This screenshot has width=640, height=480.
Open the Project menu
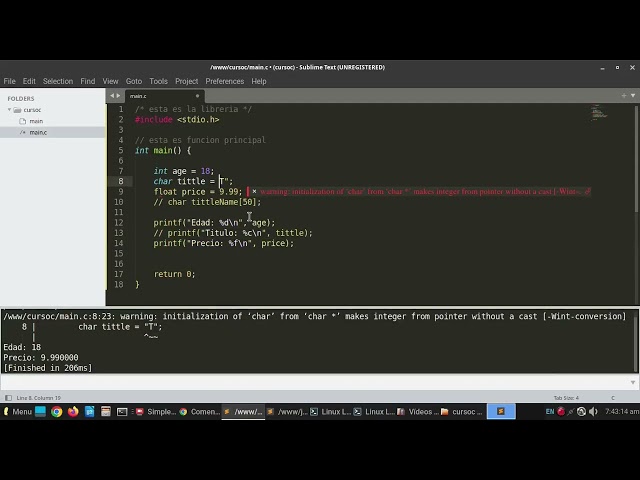point(187,81)
